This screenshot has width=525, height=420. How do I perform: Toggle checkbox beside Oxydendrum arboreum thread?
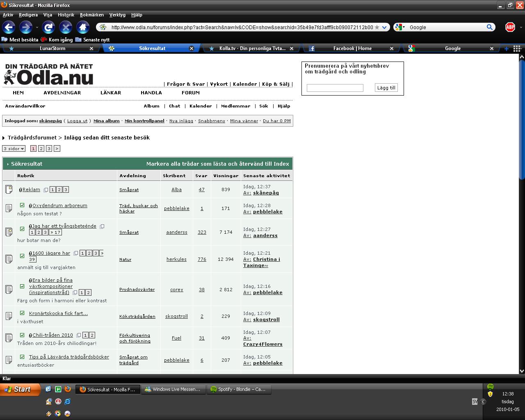pyautogui.click(x=22, y=205)
